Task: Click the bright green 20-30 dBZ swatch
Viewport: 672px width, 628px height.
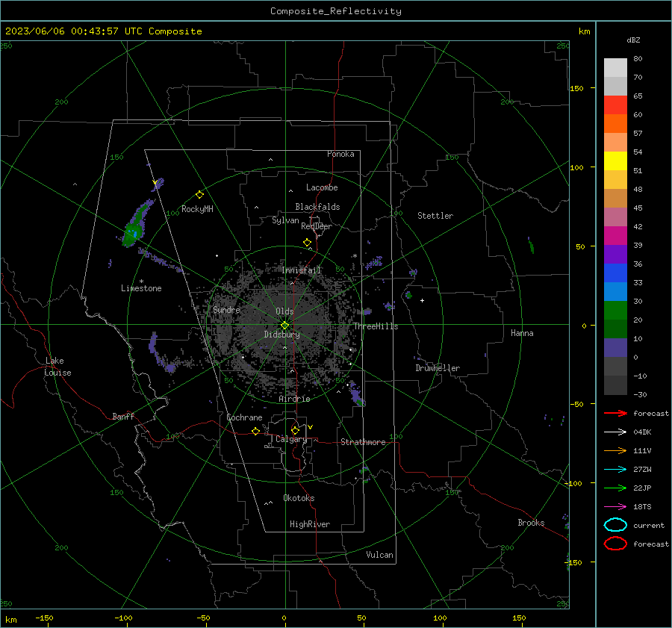Action: pos(615,310)
